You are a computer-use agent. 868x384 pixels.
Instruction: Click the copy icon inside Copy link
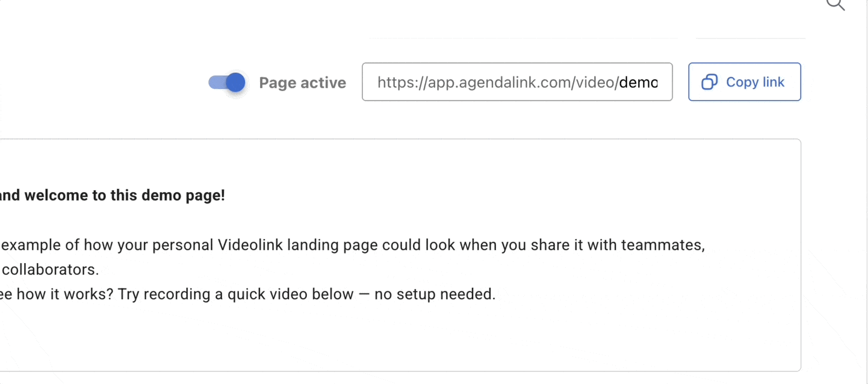tap(710, 82)
